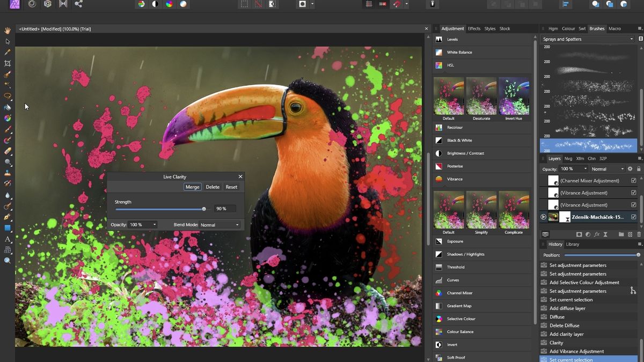
Task: Select the Pen tool
Action: [8, 217]
